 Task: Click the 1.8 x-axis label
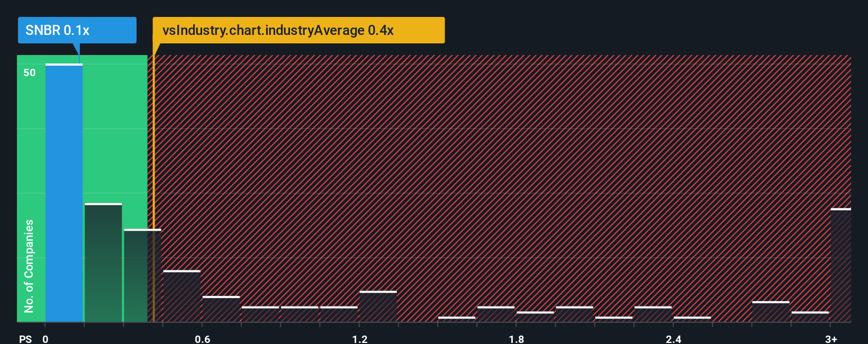pyautogui.click(x=517, y=339)
